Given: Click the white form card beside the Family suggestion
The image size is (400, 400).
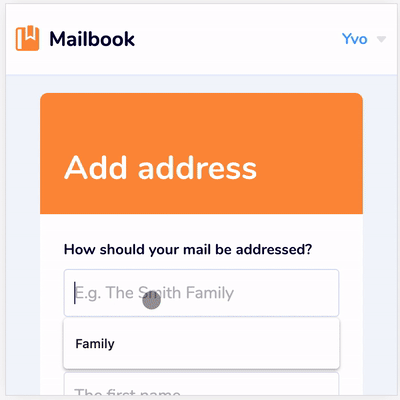Looking at the screenshot, I should (x=52, y=343).
